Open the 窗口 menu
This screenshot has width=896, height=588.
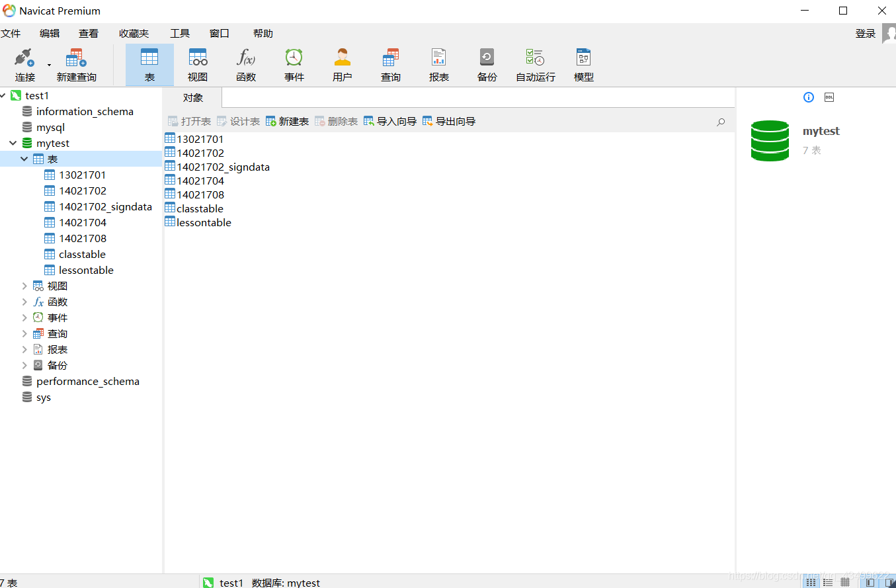point(220,34)
